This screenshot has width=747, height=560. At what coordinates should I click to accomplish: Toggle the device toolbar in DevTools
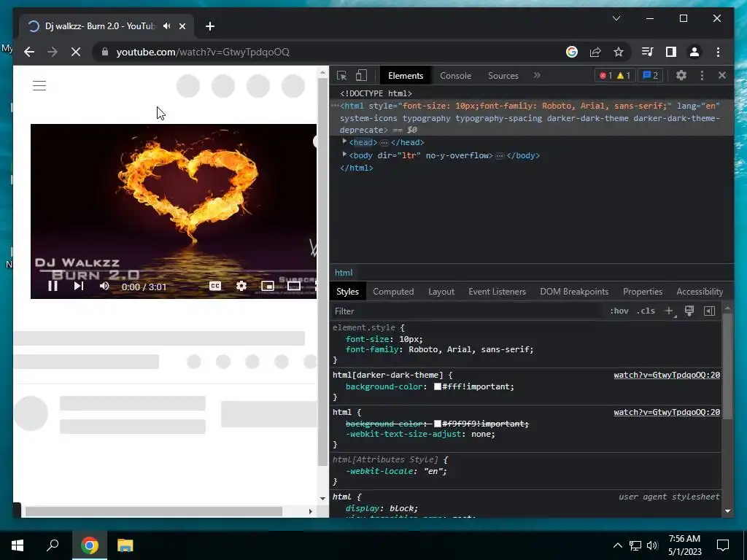(x=362, y=76)
